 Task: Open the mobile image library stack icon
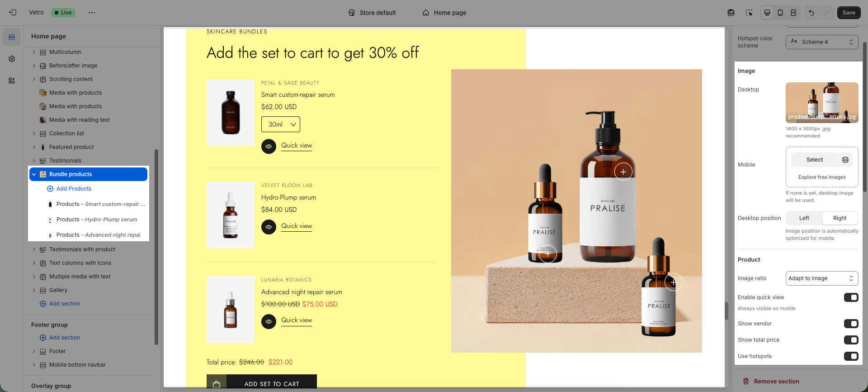(x=845, y=160)
